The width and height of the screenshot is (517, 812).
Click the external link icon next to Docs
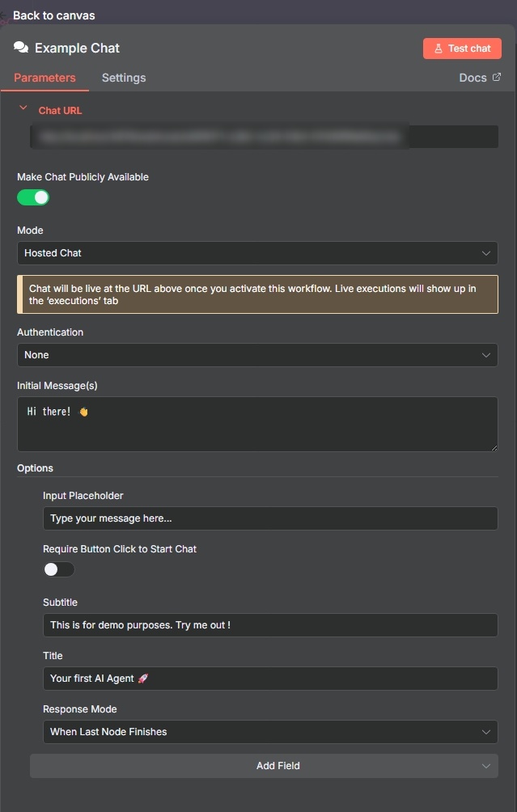(x=497, y=78)
